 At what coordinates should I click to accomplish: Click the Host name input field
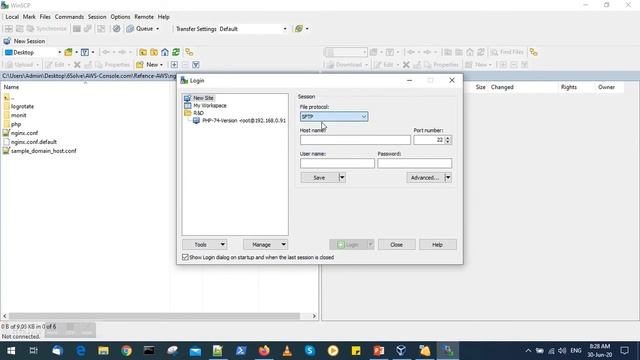coord(355,140)
